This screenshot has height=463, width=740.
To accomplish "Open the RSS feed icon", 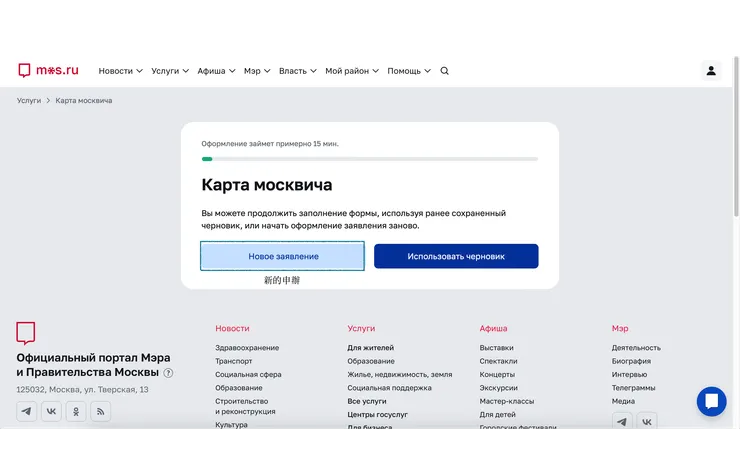I will pyautogui.click(x=101, y=411).
